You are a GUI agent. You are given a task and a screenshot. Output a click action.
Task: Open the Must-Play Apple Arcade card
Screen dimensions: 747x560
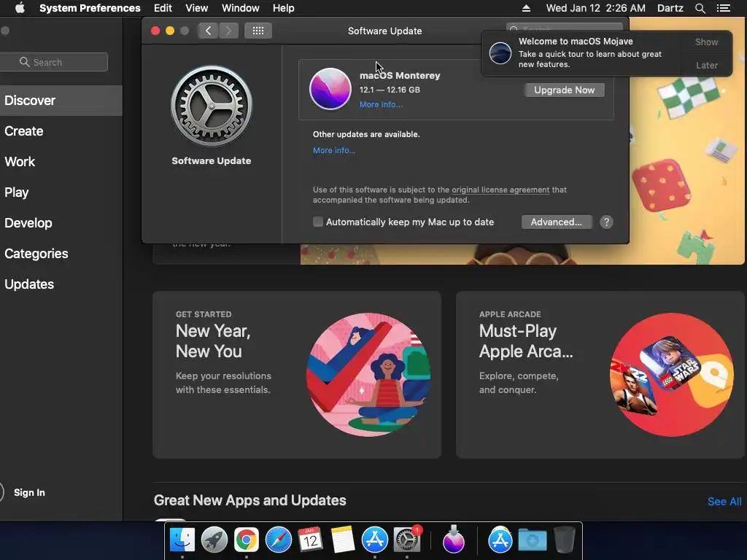(x=600, y=375)
